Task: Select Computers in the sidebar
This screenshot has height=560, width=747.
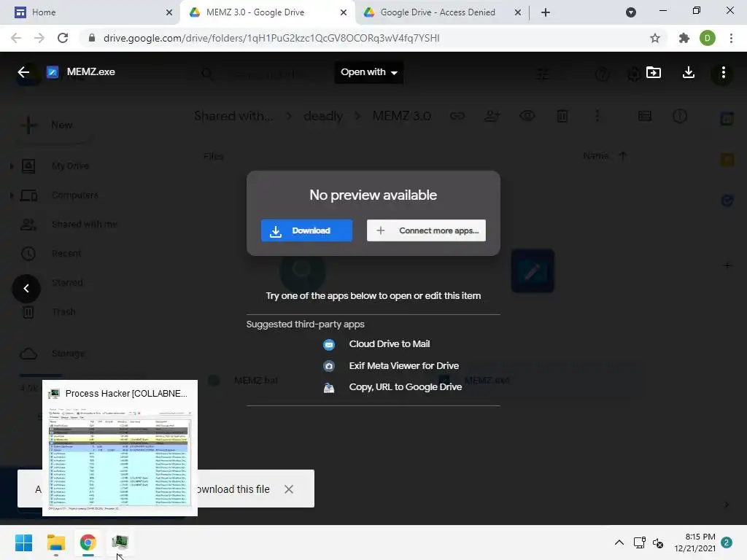Action: pos(75,195)
